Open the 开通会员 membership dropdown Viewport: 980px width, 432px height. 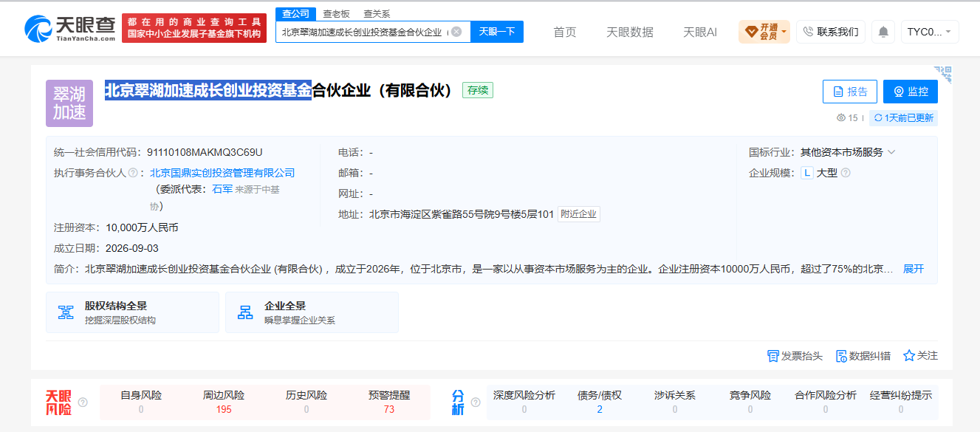pyautogui.click(x=764, y=32)
